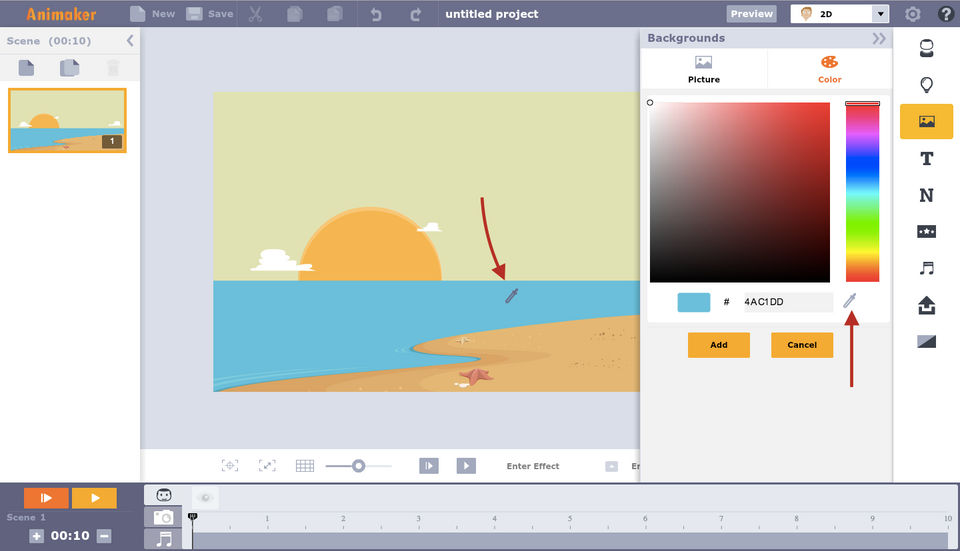Click the untitled project title
The image size is (960, 551).
tap(492, 14)
